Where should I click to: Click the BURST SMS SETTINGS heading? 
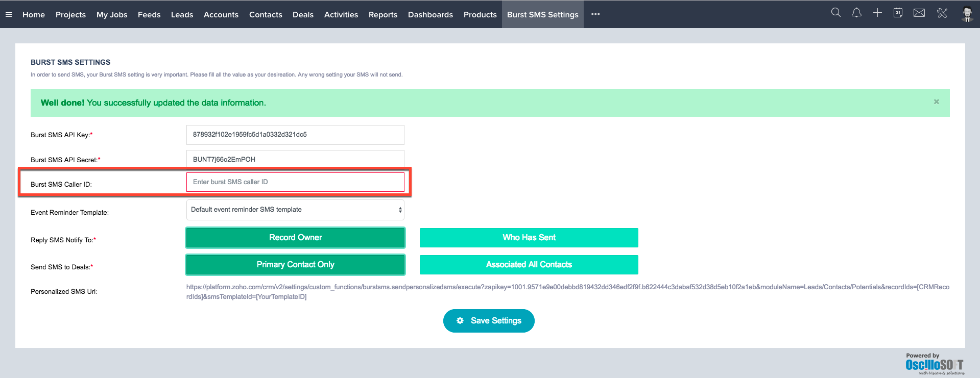pyautogui.click(x=70, y=62)
